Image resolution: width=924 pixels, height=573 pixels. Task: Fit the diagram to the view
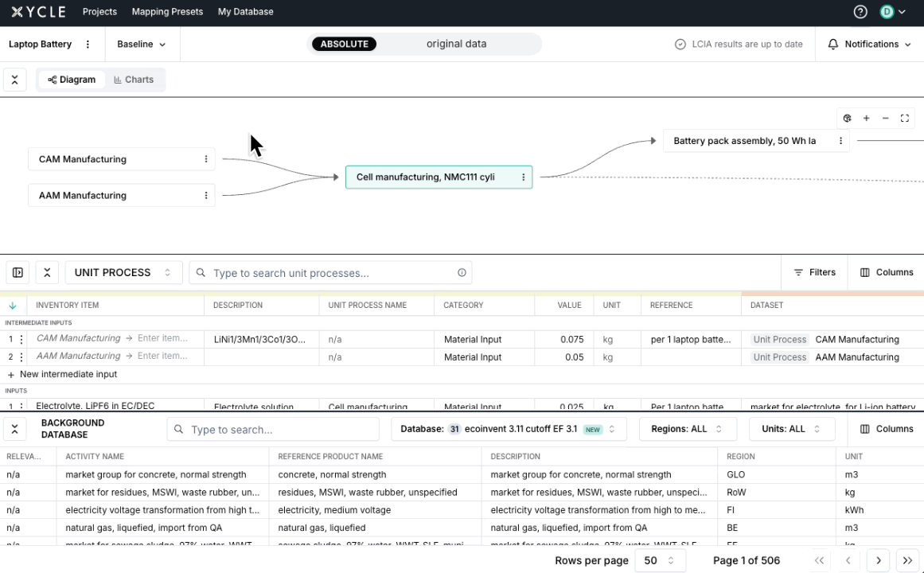click(x=904, y=118)
